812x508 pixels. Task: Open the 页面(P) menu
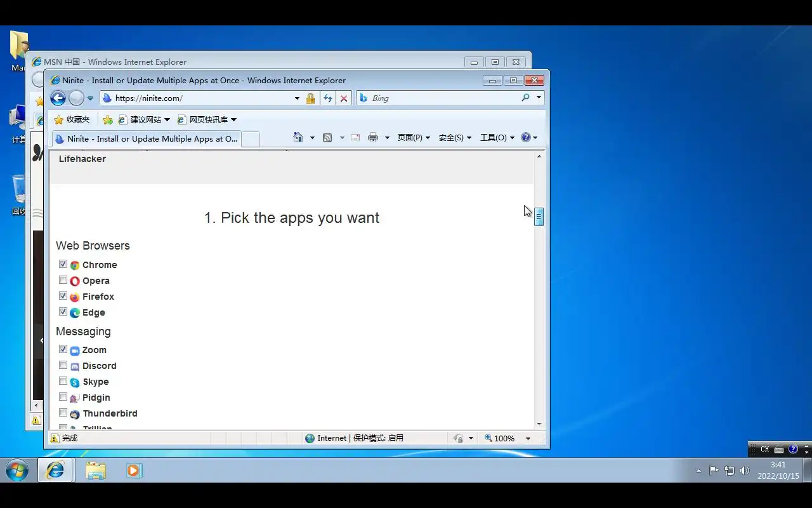coord(414,138)
